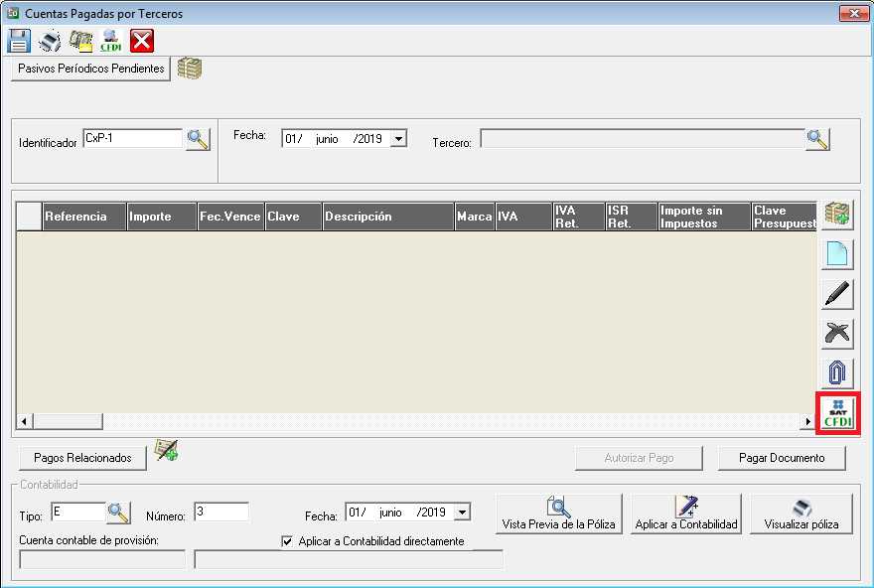Click the new blank document icon
The height and width of the screenshot is (588, 874).
coord(837,254)
